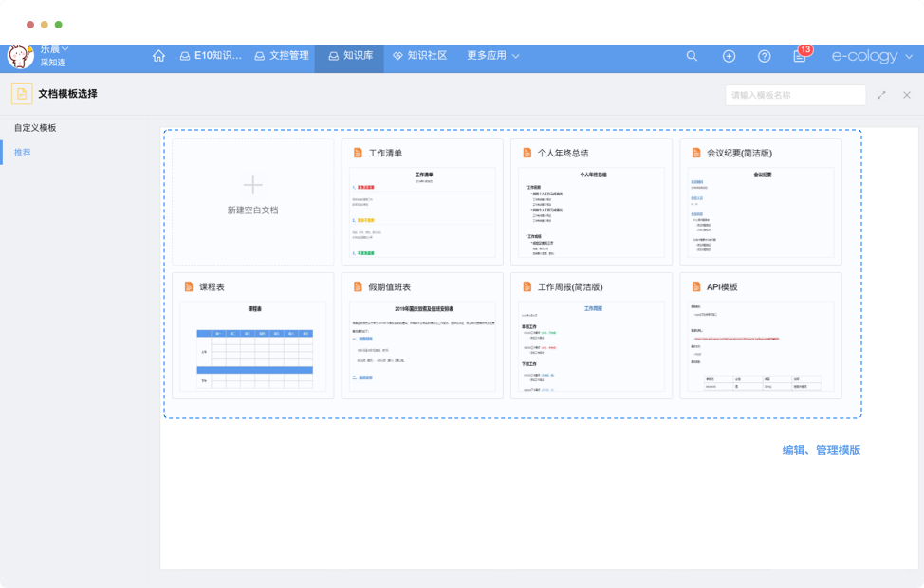
Task: Select 自定义模板 in left sidebar
Action: (35, 127)
